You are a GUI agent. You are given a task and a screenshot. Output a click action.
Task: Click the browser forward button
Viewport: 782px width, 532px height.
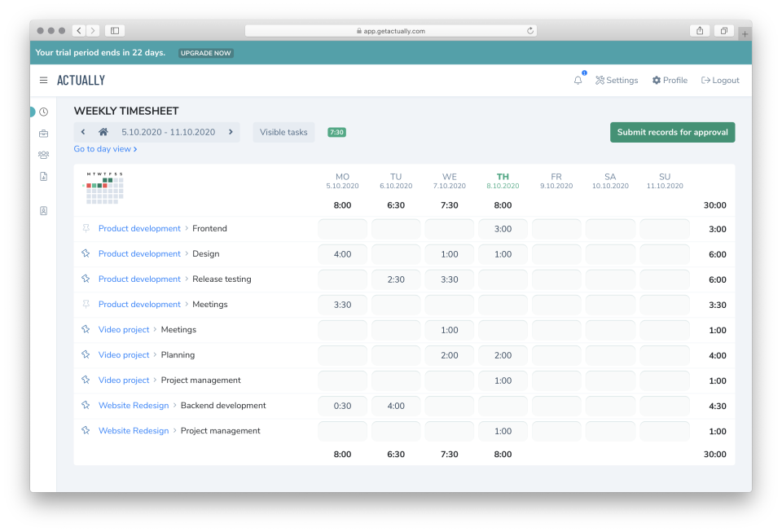(x=93, y=31)
